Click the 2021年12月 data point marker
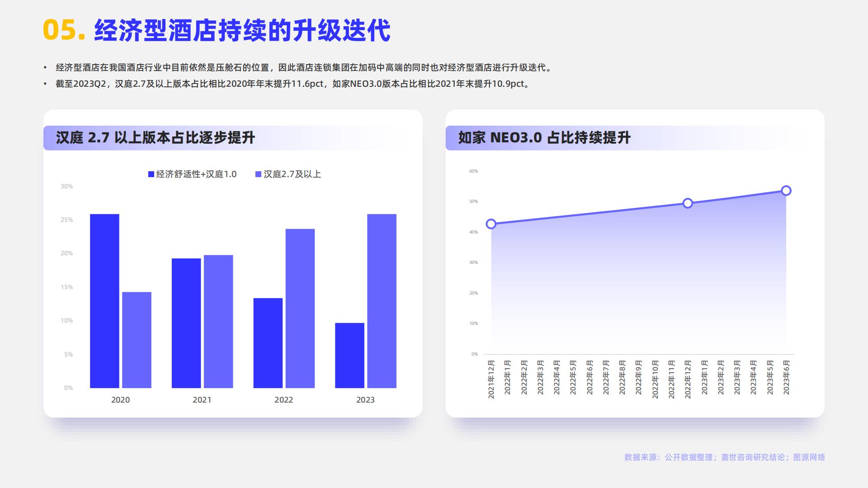The height and width of the screenshot is (488, 868). click(491, 224)
